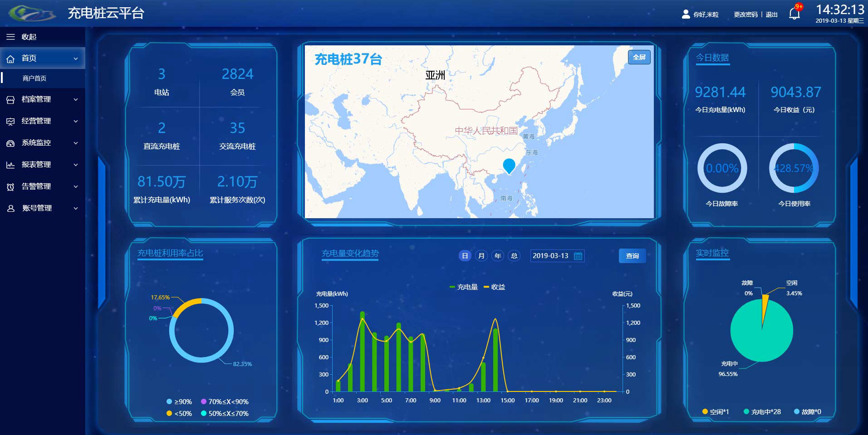Viewport: 868px width, 435px height.
Task: Select the 告警管理 alarm icon
Action: [x=10, y=186]
